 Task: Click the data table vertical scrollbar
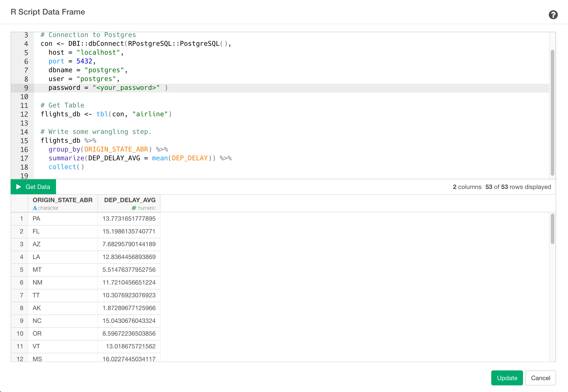[x=552, y=229]
